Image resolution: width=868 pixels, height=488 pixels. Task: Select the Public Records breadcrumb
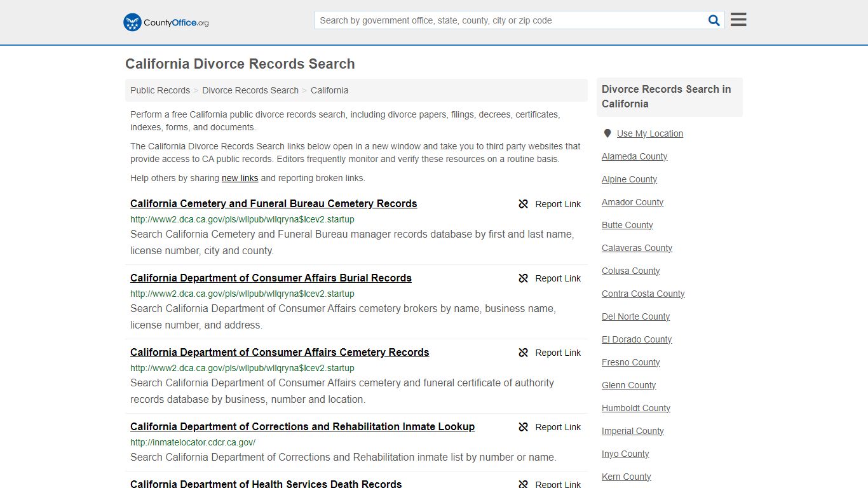[159, 90]
